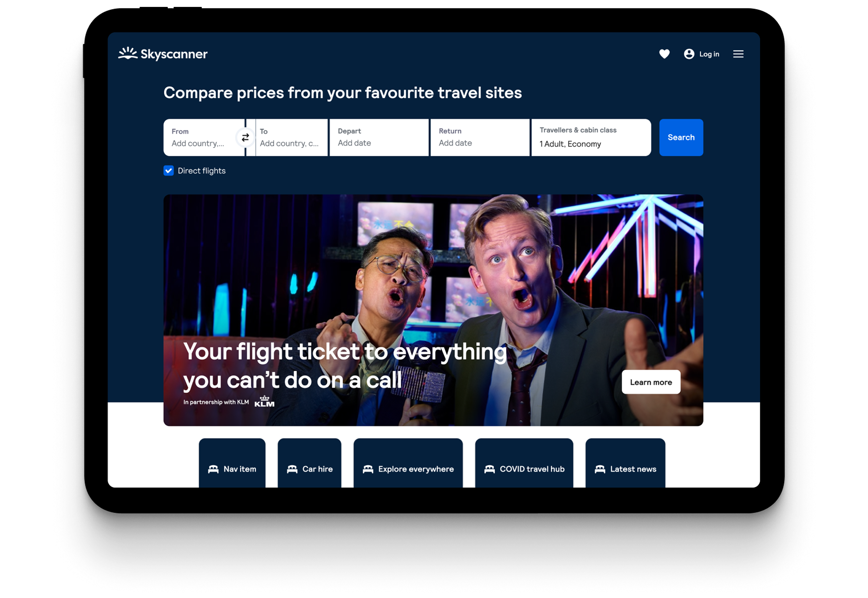The image size is (868, 598).
Task: Swap origin and destination with the arrows icon
Action: [245, 138]
